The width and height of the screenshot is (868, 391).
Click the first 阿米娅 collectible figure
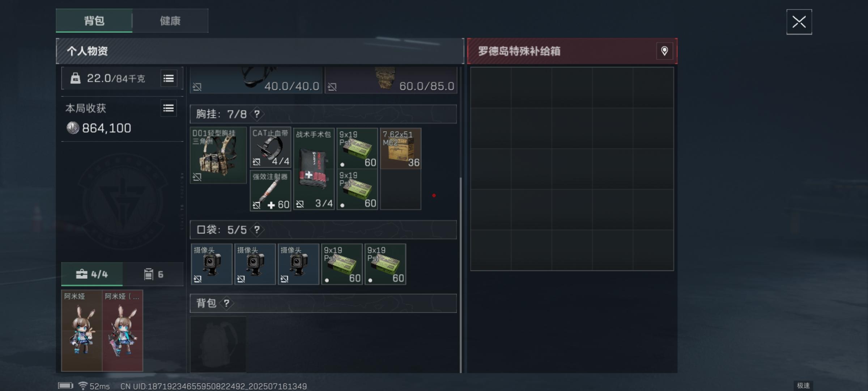click(82, 331)
